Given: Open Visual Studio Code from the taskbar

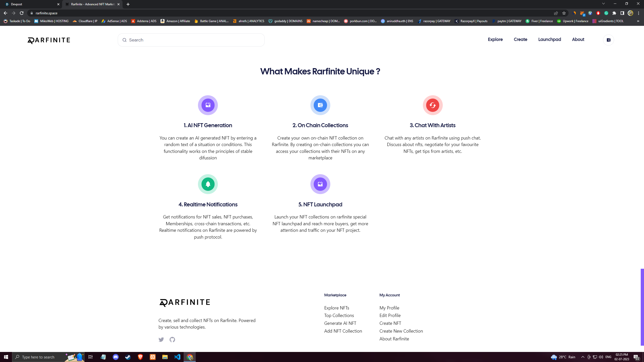Looking at the screenshot, I should coord(177,357).
